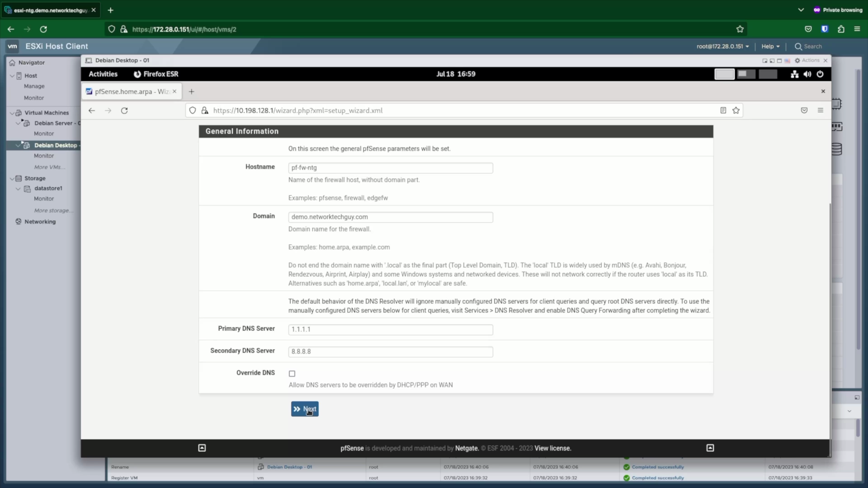Open the outer browser extensions icon
Image resolution: width=868 pixels, height=488 pixels.
(x=841, y=29)
